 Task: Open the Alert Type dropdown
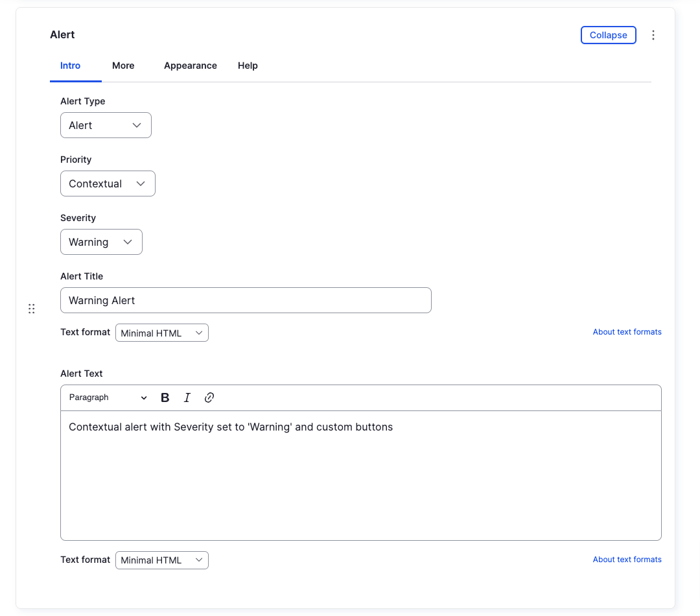pyautogui.click(x=106, y=125)
